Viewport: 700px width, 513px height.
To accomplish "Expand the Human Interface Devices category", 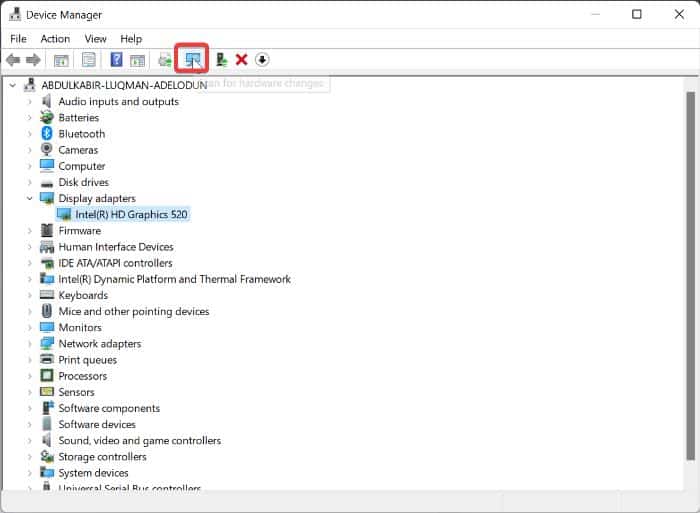I will point(30,247).
